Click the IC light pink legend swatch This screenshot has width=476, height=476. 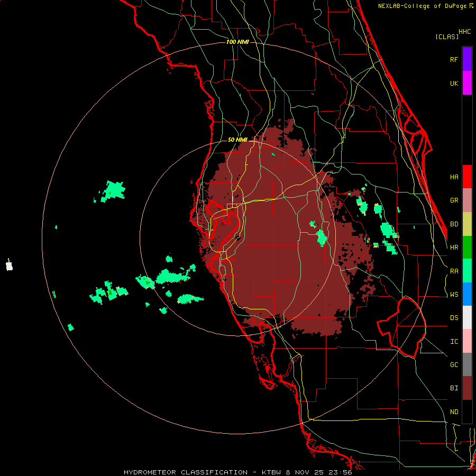(467, 341)
